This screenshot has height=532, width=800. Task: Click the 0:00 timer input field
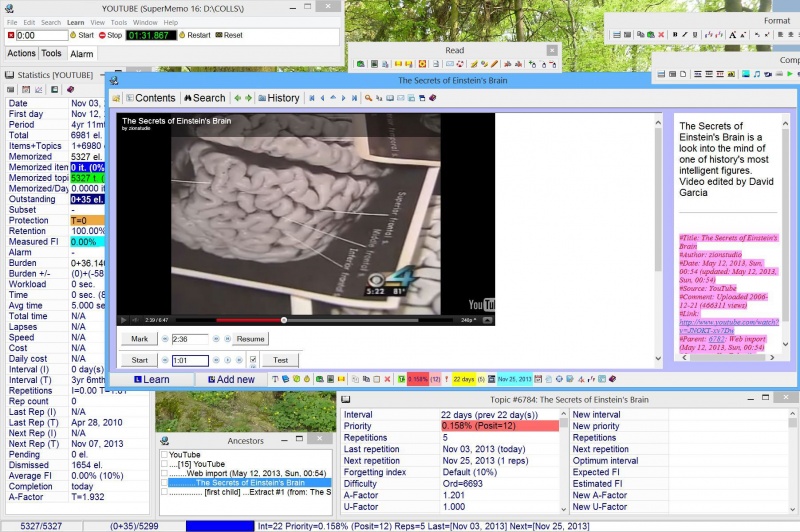42,35
